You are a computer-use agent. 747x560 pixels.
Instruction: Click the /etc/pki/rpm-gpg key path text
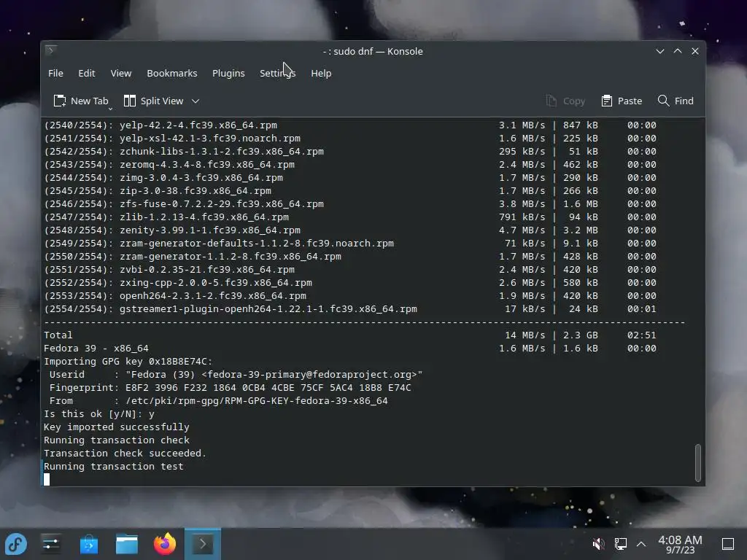[x=257, y=401]
